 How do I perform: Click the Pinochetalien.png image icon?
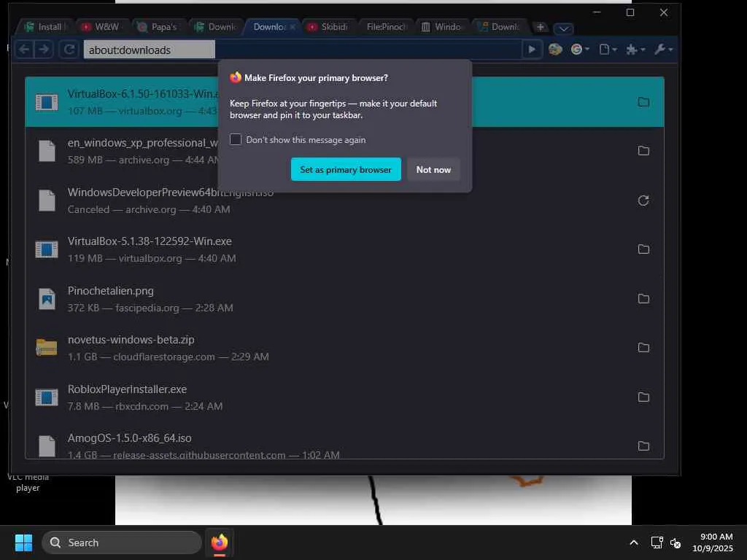47,299
